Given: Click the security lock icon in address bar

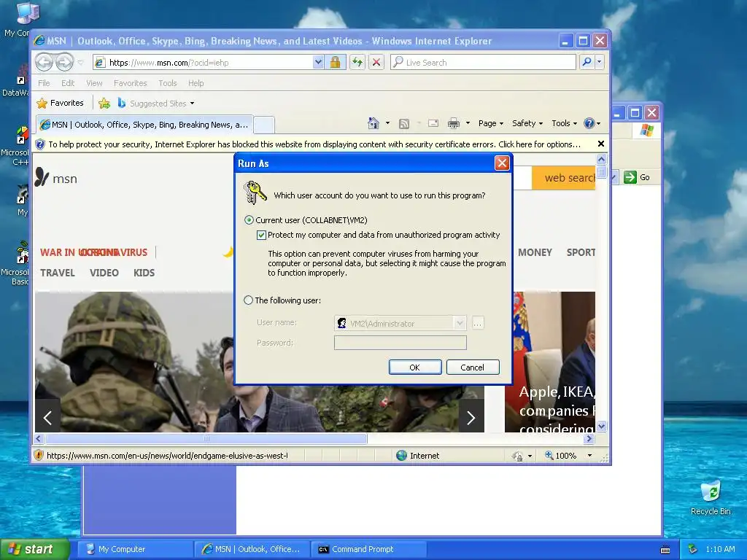Looking at the screenshot, I should point(335,62).
